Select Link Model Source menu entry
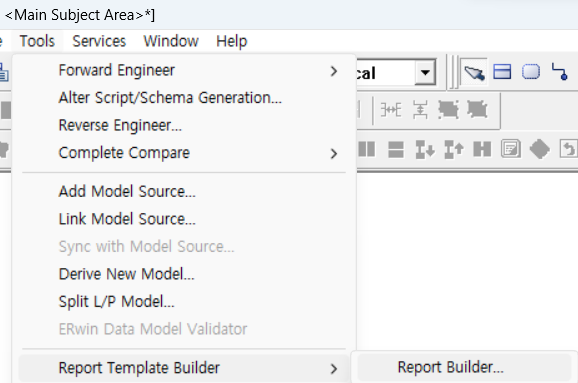The image size is (578, 383). 184,219
